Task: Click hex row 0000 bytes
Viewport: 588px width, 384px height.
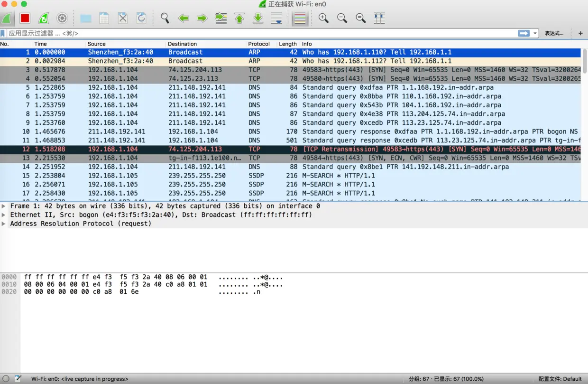Action: click(x=116, y=277)
